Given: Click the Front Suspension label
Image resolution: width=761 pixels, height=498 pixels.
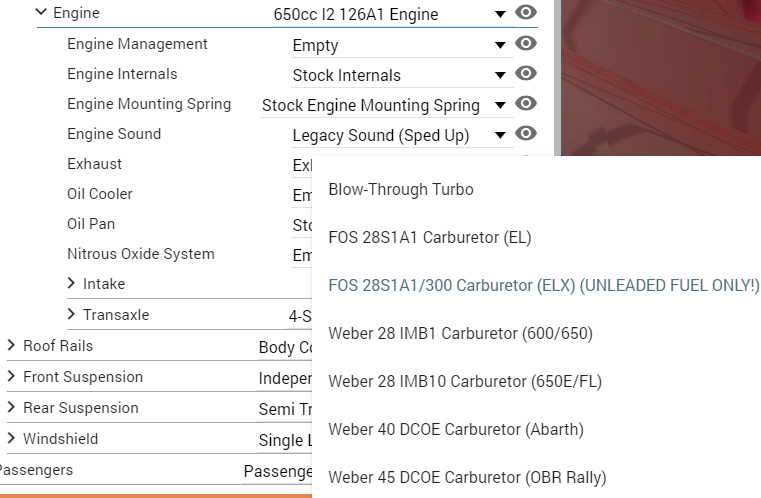Looking at the screenshot, I should coord(83,377).
